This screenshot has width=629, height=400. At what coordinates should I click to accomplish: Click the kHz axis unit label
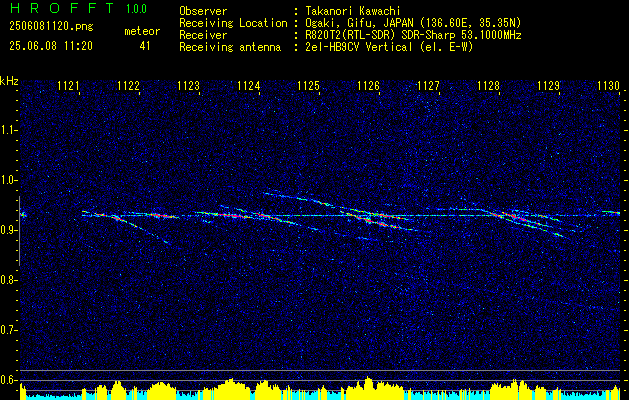pos(9,81)
